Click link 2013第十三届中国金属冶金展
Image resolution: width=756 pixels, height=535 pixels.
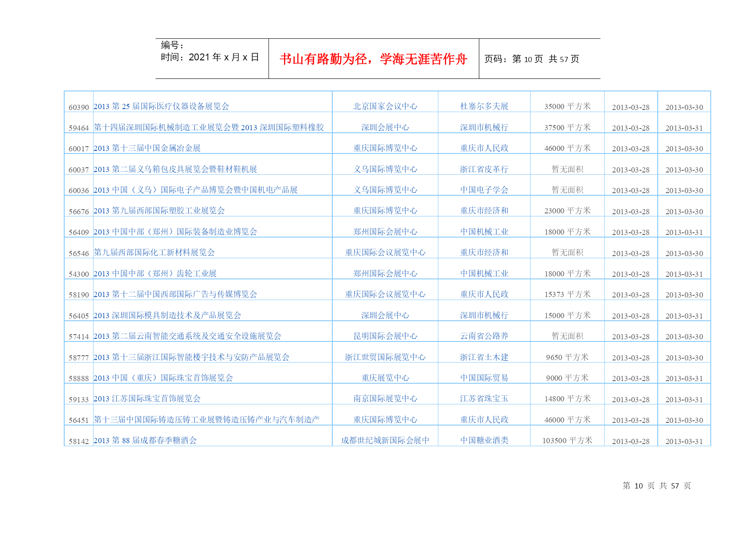(147, 148)
